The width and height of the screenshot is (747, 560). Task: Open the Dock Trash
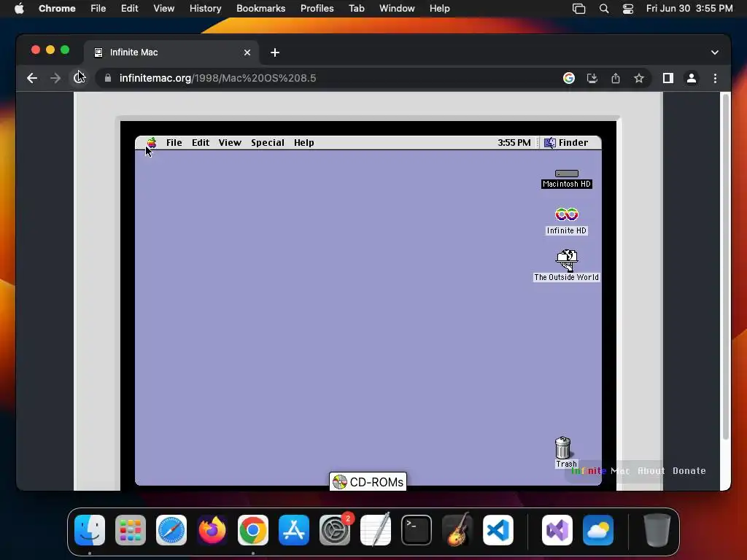(657, 530)
